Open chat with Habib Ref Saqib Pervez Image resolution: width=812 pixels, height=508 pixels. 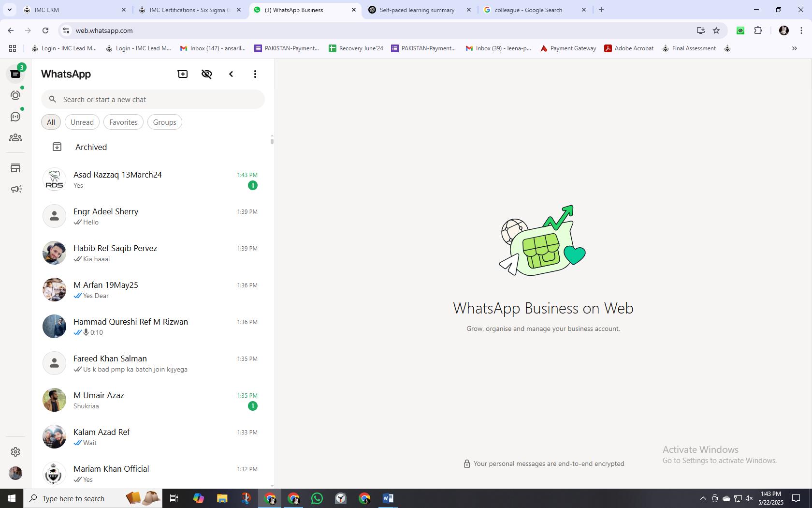[151, 253]
